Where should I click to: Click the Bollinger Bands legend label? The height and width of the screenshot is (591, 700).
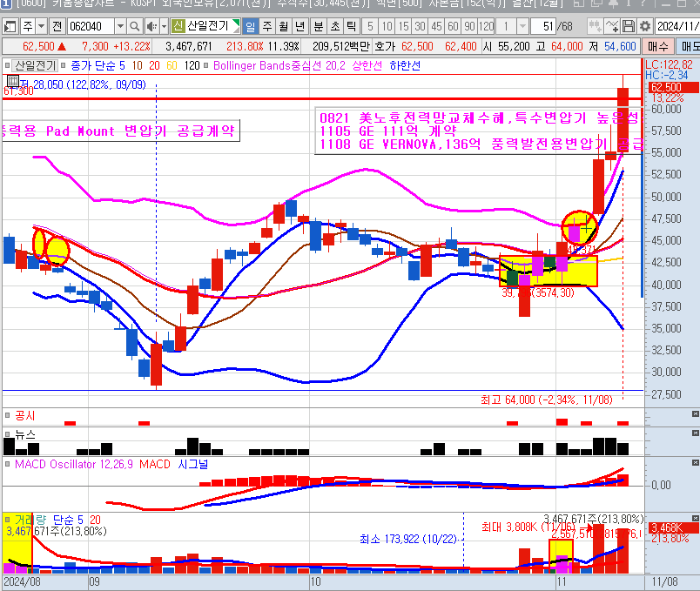point(279,65)
